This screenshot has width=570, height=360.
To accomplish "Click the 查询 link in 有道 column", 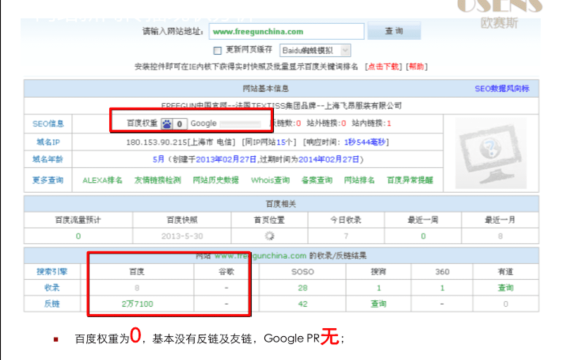I will coord(506,288).
